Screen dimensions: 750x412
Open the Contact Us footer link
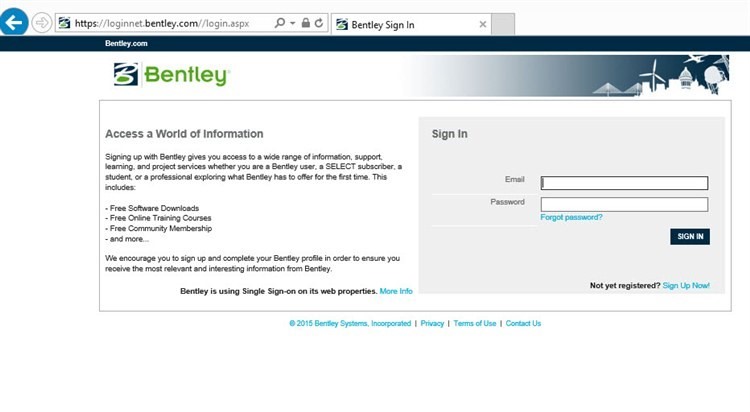pos(523,323)
